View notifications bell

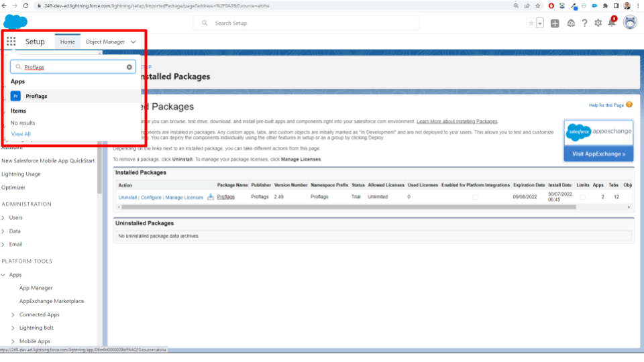[x=612, y=23]
